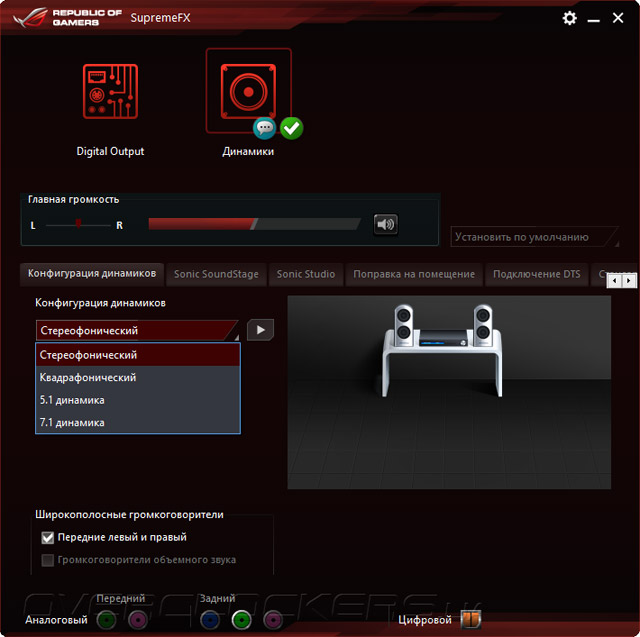Click the Цифровой label
640x637 pixels.
(x=425, y=620)
